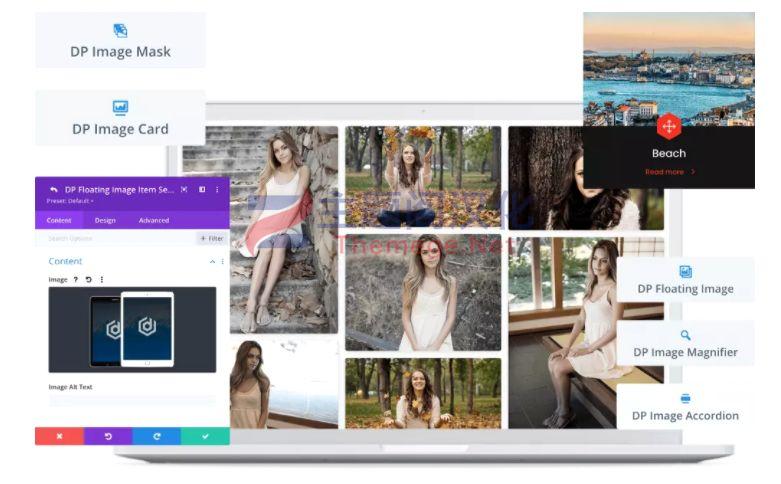Click the DP Image Accordion icon
The width and height of the screenshot is (781, 484).
(x=685, y=398)
